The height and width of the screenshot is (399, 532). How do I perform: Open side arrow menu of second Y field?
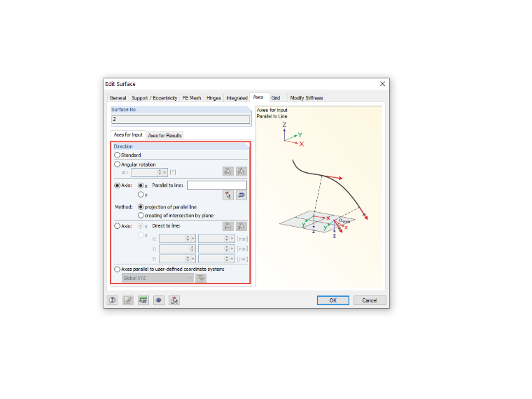point(232,248)
